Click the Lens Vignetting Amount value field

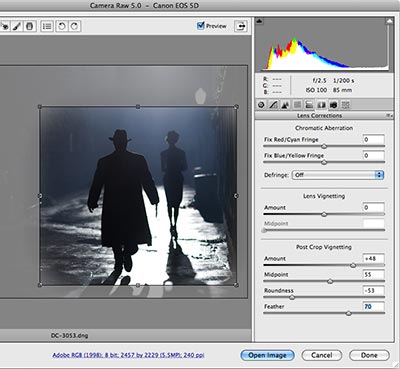(373, 207)
